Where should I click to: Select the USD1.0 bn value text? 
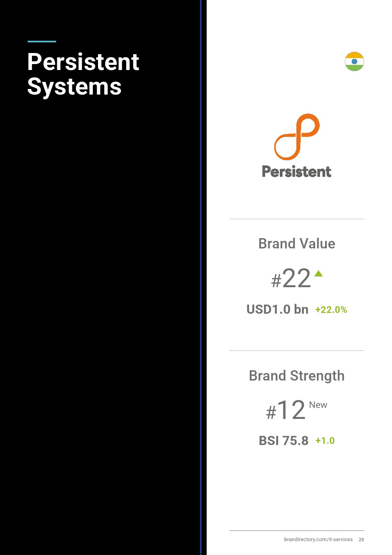pos(277,309)
